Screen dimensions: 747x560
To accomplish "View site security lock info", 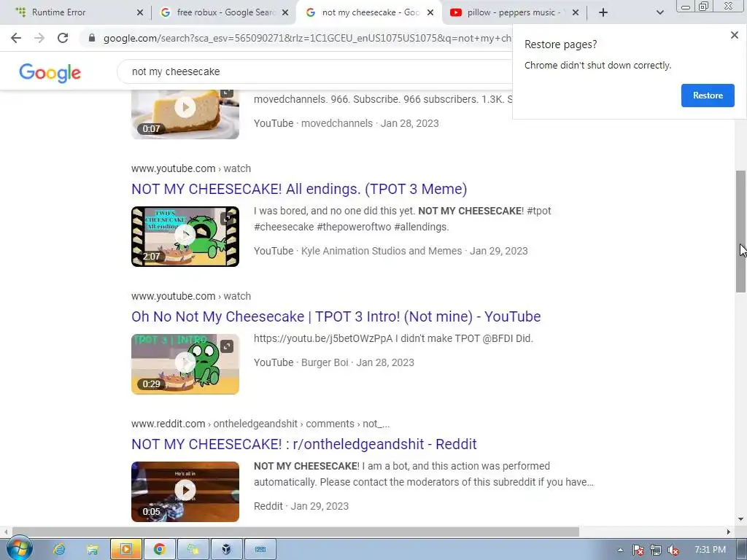I will click(x=92, y=38).
